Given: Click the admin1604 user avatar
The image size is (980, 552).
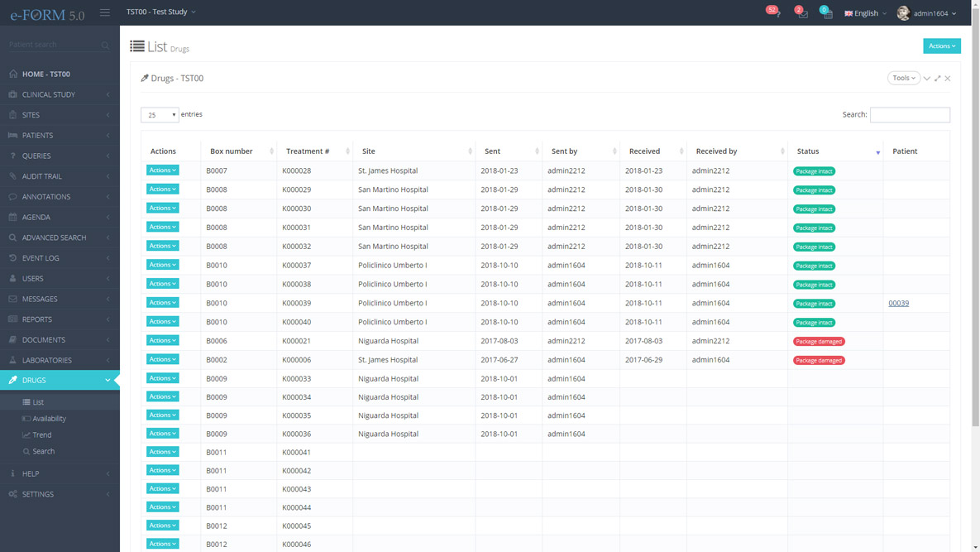Looking at the screenshot, I should click(903, 13).
